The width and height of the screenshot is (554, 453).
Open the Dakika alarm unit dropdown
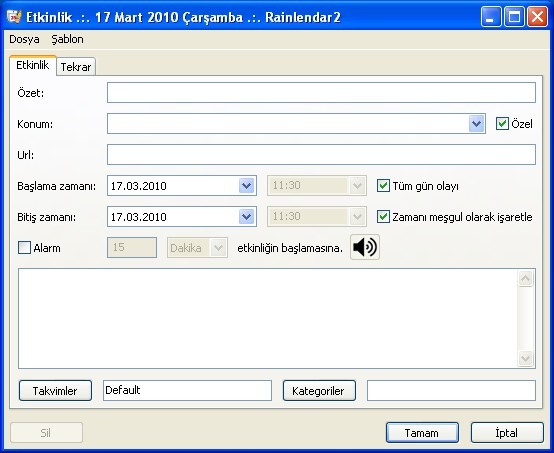pyautogui.click(x=218, y=248)
